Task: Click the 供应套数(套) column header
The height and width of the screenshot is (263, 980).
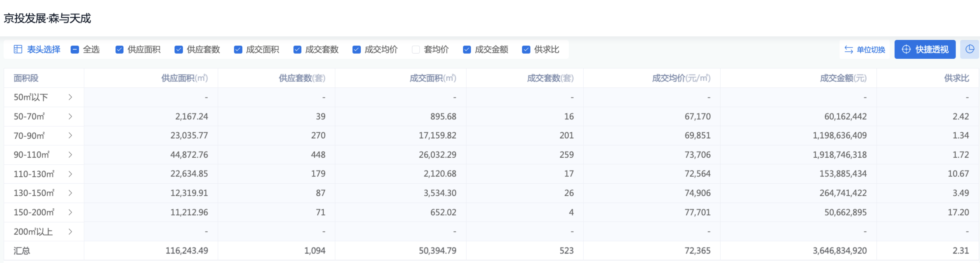Action: point(302,78)
